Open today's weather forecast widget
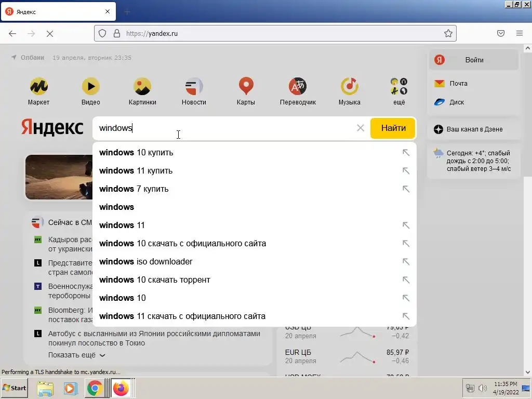 (473, 161)
